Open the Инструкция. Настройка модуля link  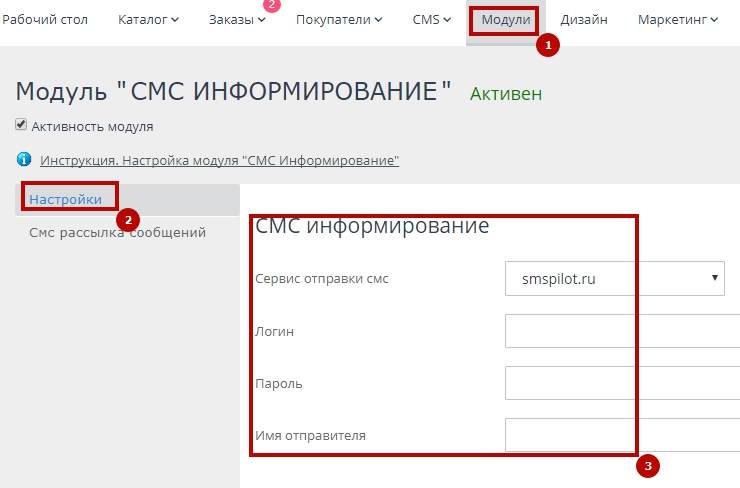[219, 160]
